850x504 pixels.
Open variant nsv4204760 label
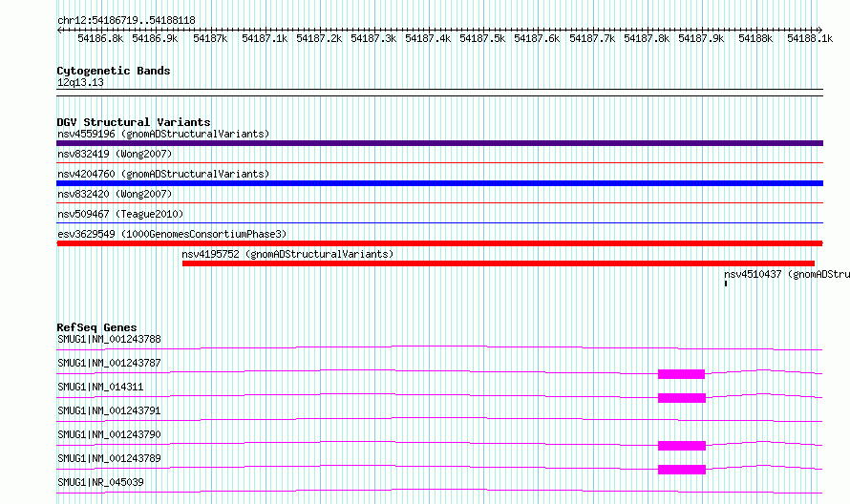pos(163,174)
